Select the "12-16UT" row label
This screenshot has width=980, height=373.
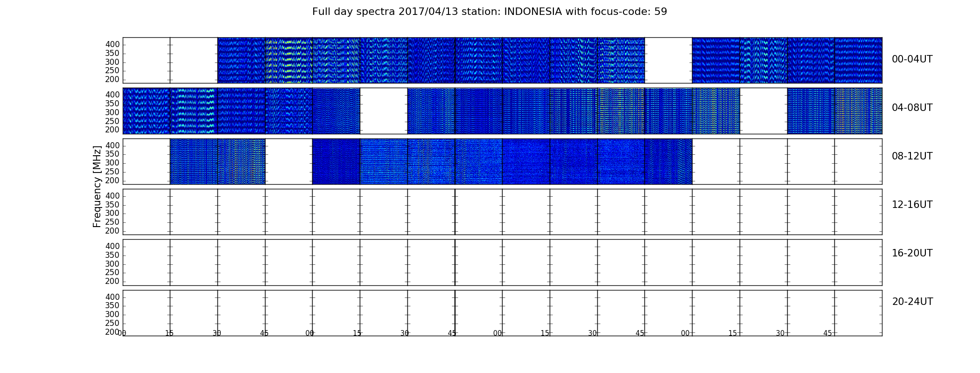coord(912,205)
